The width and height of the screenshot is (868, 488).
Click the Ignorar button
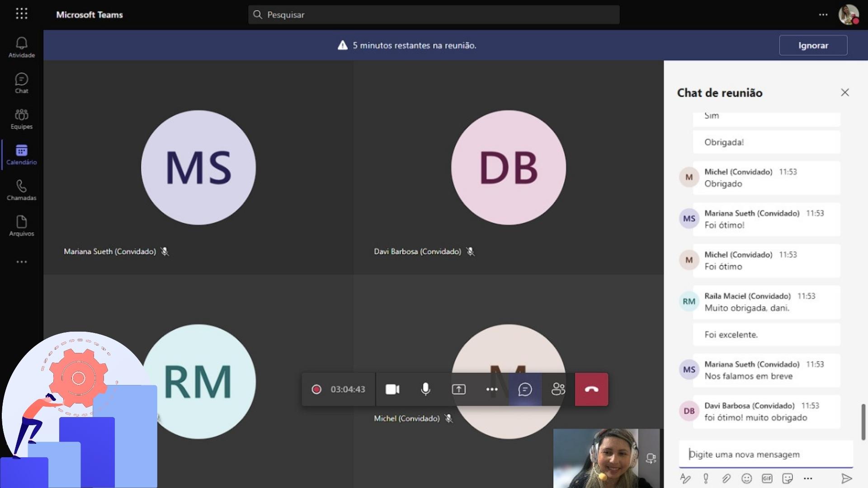click(x=813, y=45)
